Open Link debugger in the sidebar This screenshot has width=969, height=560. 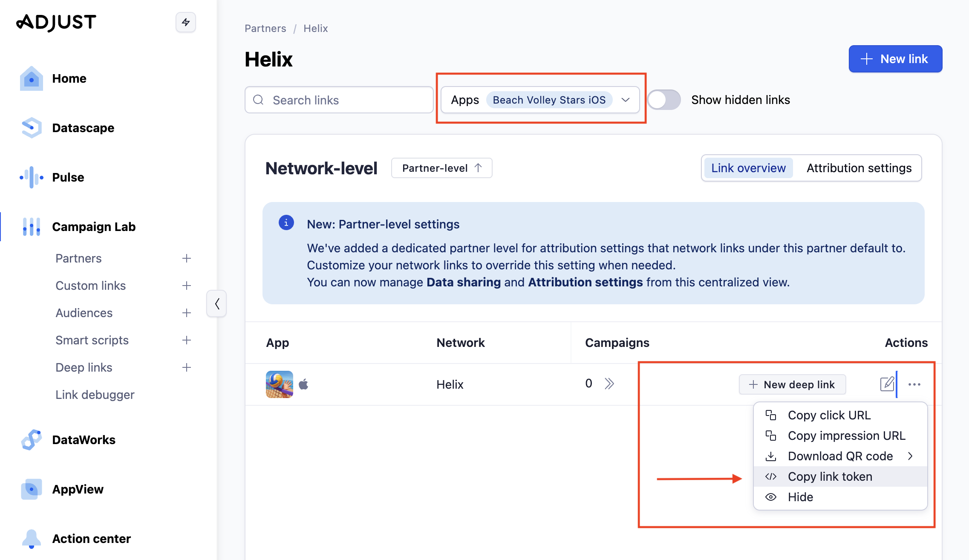95,395
